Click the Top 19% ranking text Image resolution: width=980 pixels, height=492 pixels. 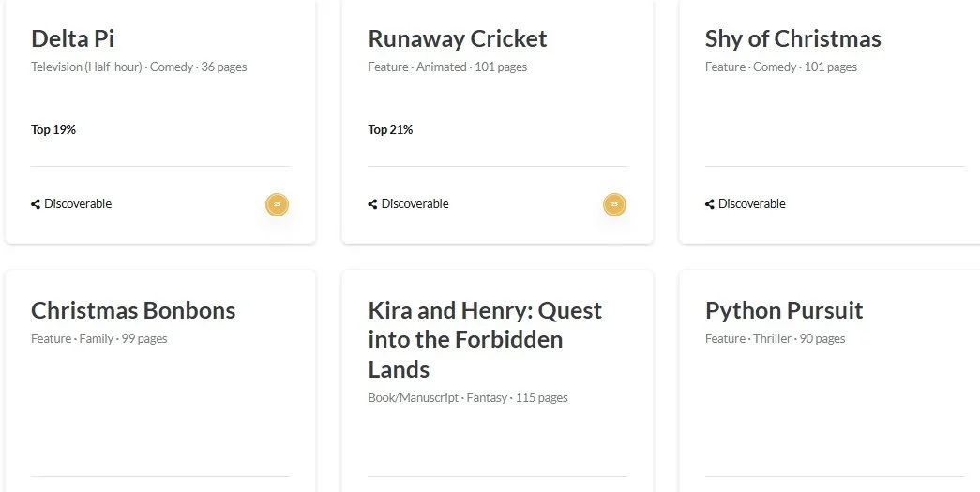(53, 130)
